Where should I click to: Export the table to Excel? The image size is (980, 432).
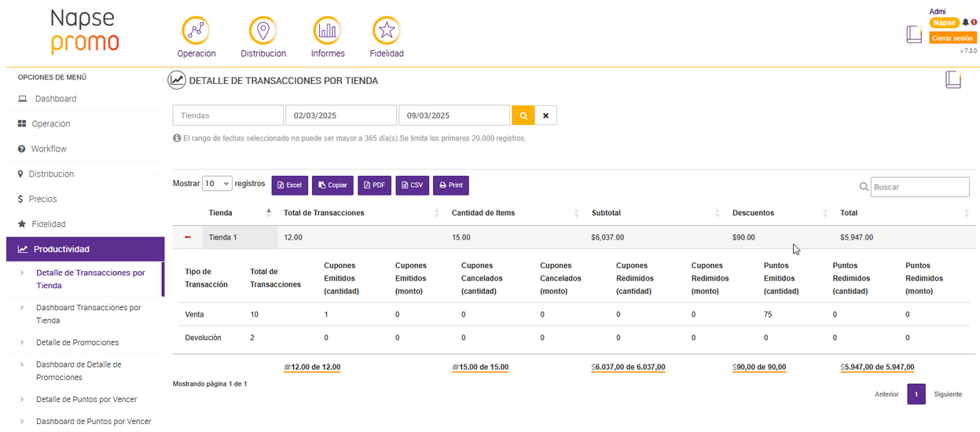click(289, 185)
